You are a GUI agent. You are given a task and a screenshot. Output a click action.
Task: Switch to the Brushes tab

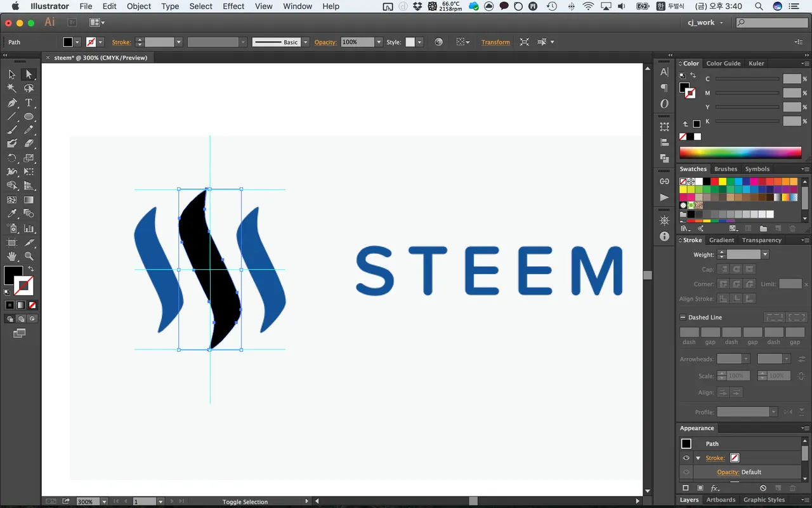pos(726,169)
